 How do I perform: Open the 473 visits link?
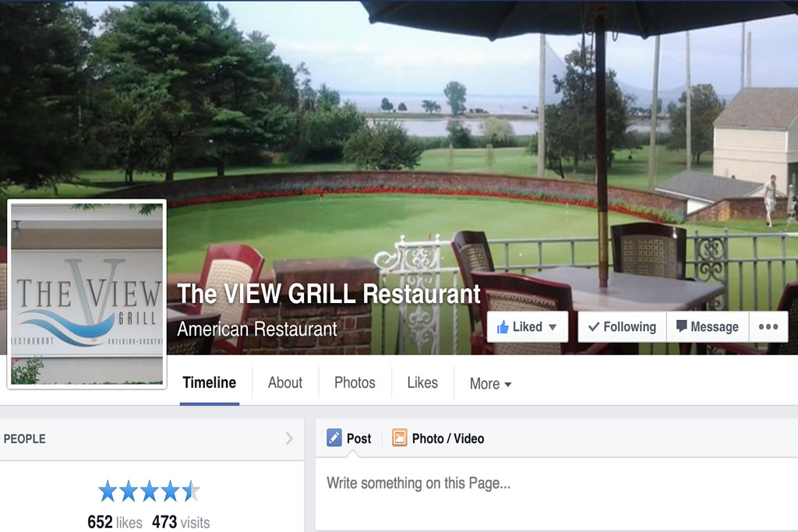(181, 522)
